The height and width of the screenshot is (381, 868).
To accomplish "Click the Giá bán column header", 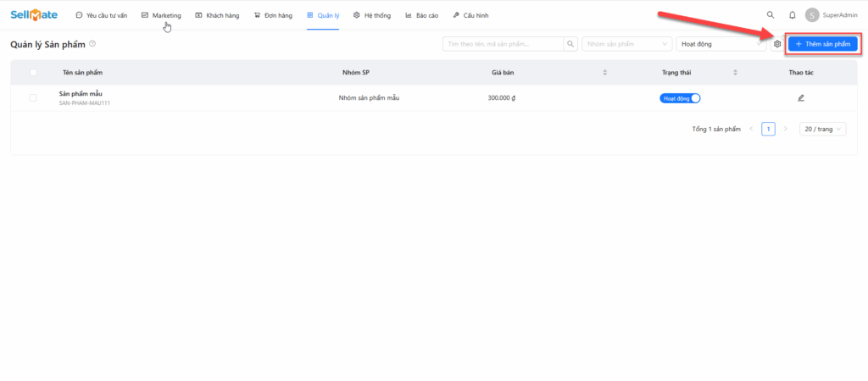I will [503, 73].
